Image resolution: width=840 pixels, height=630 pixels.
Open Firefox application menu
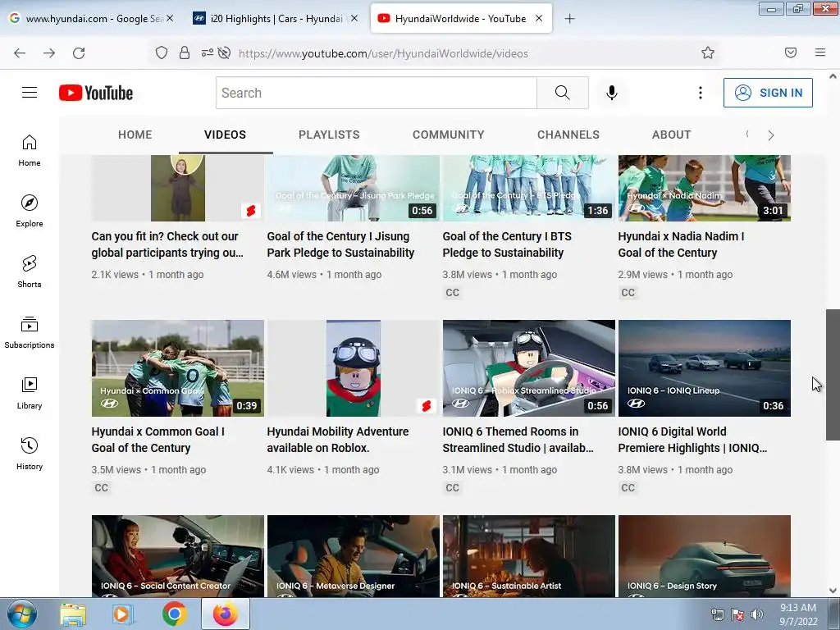coord(820,52)
